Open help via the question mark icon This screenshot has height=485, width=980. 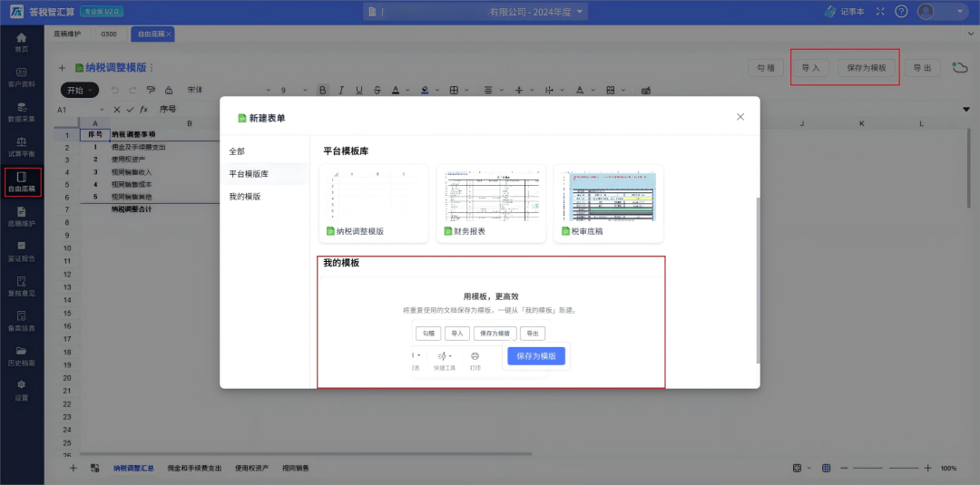point(901,11)
